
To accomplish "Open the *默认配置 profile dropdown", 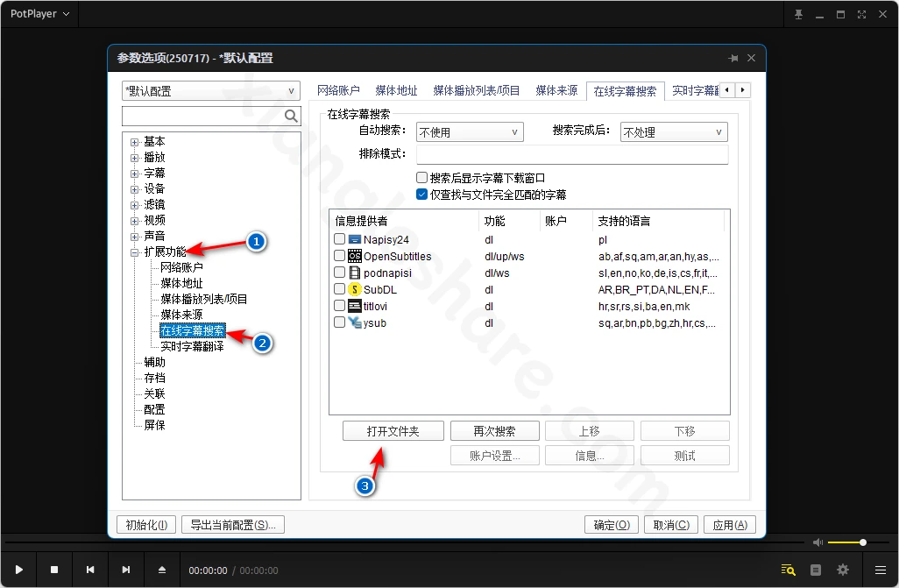I will pyautogui.click(x=211, y=90).
